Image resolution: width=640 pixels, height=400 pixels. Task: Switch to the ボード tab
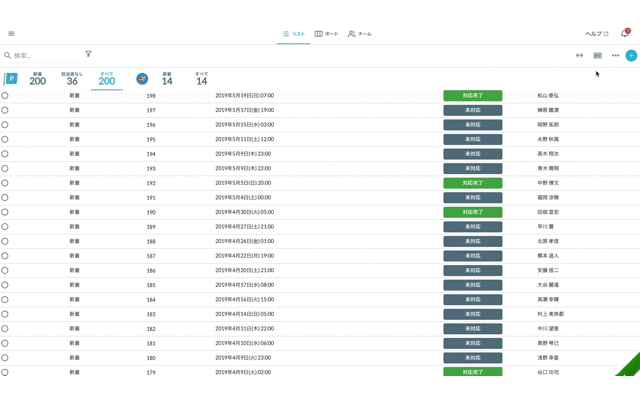(x=325, y=33)
